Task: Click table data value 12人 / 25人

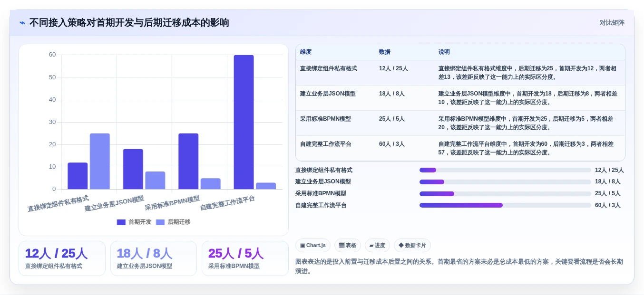Action: click(393, 68)
